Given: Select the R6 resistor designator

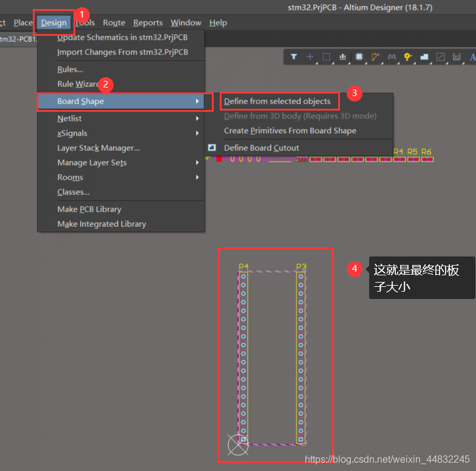Looking at the screenshot, I should click(x=426, y=151).
